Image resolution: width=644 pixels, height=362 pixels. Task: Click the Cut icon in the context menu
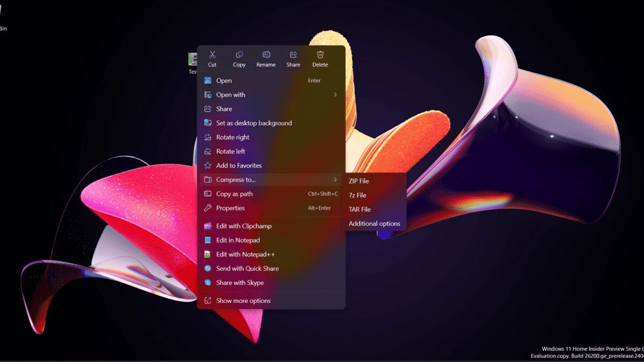point(212,54)
